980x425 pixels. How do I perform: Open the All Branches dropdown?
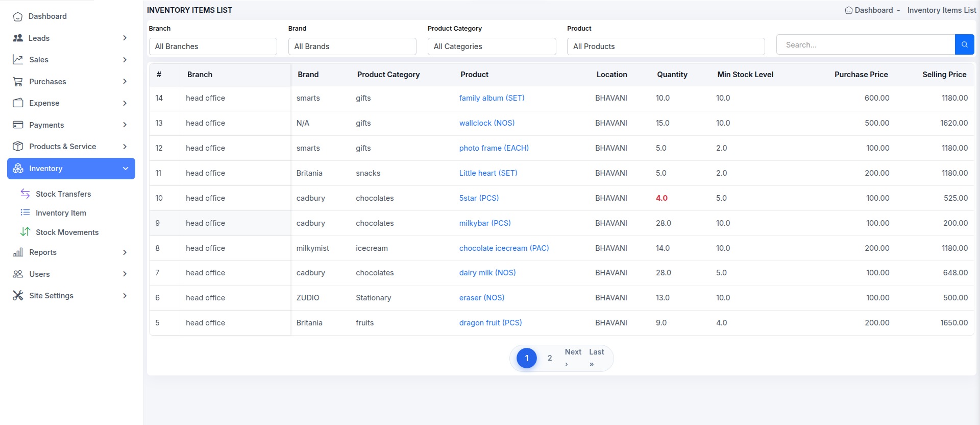click(212, 46)
